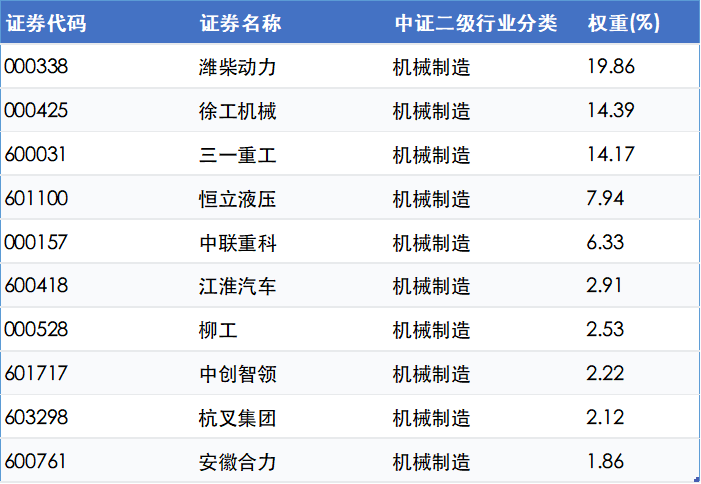The image size is (701, 484).
Task: Select the name 恒立液压
Action: pyautogui.click(x=238, y=199)
